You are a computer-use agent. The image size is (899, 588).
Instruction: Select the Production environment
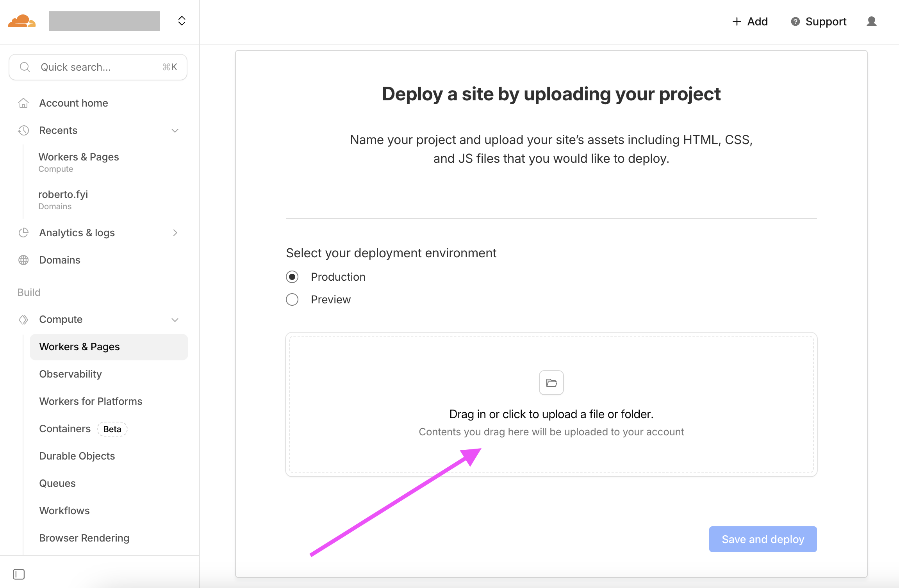pyautogui.click(x=292, y=277)
